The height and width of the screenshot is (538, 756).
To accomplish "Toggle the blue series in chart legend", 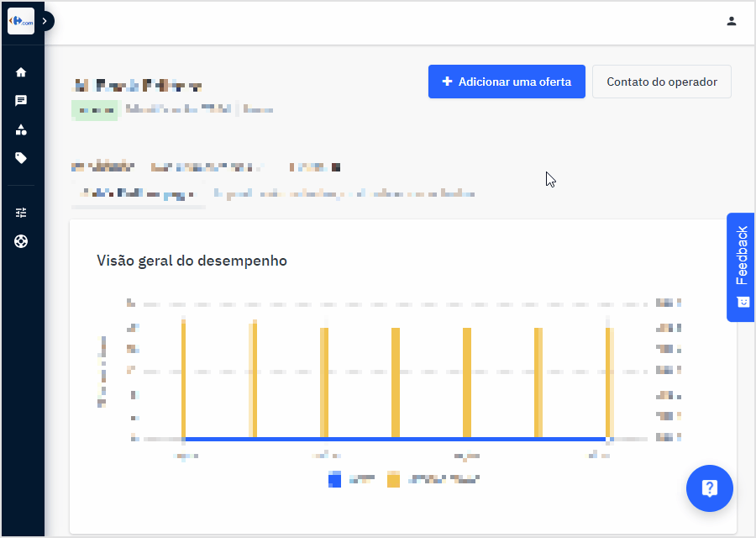I will [351, 480].
